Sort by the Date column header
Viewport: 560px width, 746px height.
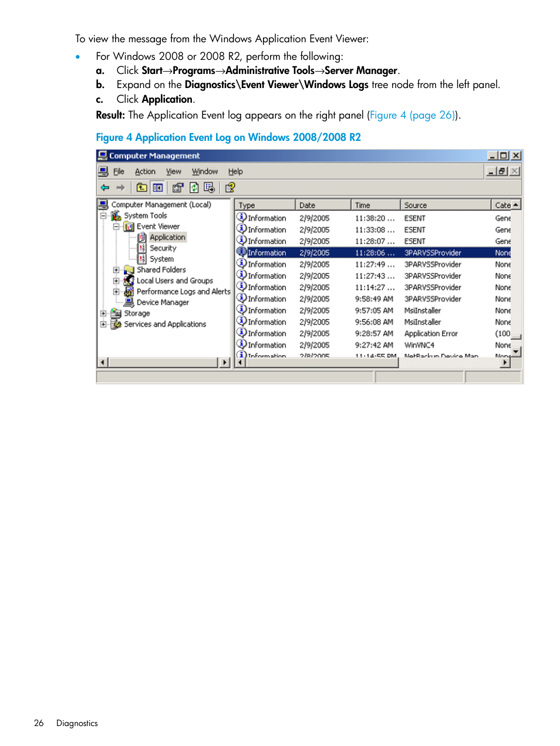[x=323, y=205]
